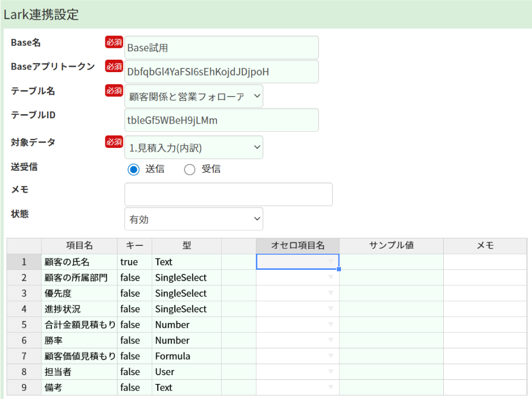Open オセロ項目名 dropdown for 勝率 row

(x=331, y=340)
